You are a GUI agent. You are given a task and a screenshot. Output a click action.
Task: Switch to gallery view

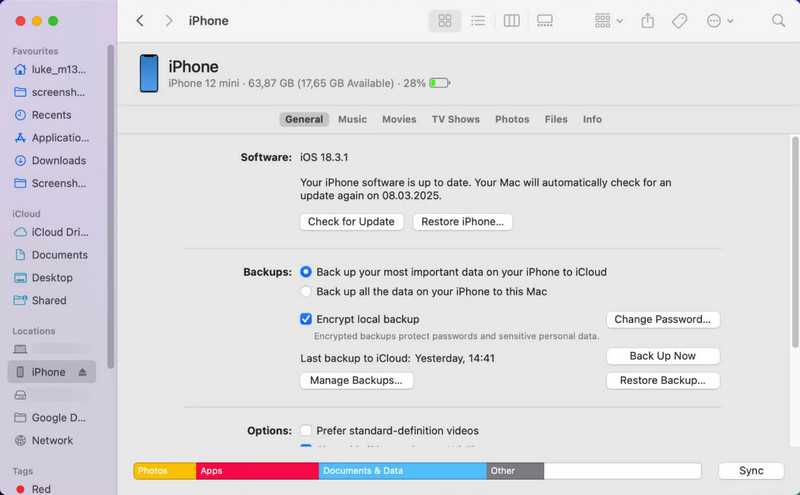[544, 21]
